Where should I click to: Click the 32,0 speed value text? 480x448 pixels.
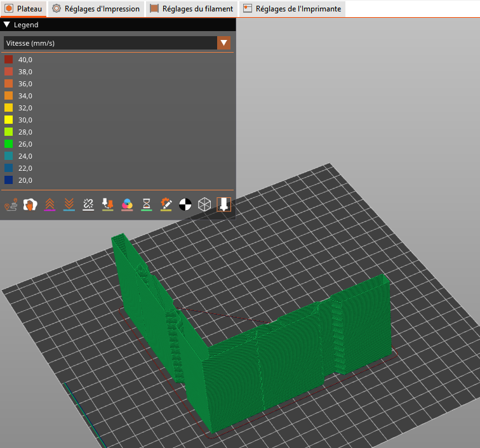(x=25, y=108)
